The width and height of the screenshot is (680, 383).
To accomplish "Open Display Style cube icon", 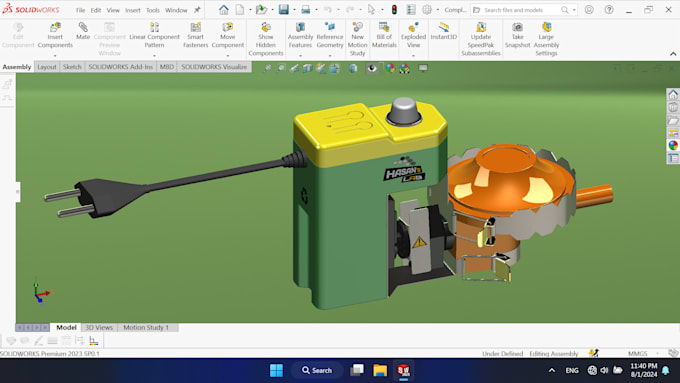I will [x=353, y=68].
